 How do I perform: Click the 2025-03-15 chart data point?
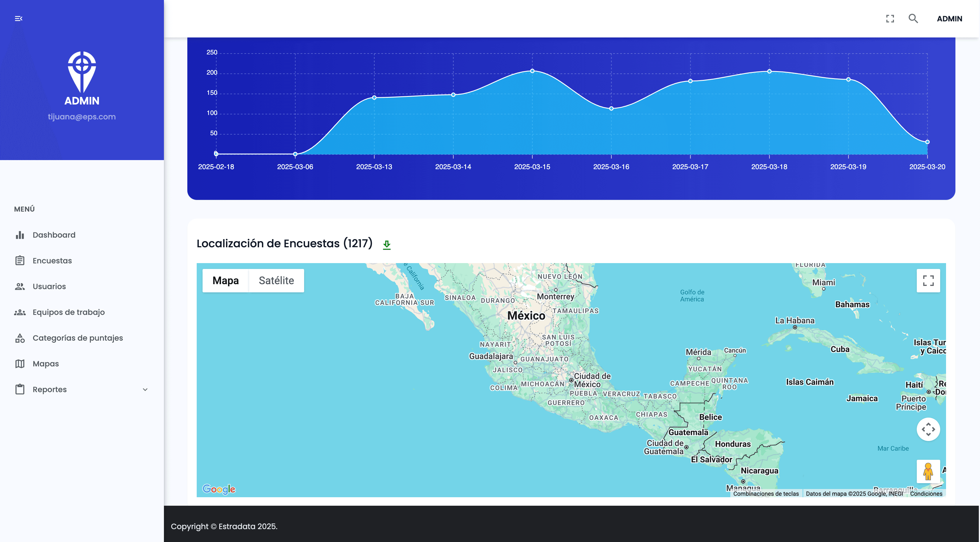tap(532, 71)
